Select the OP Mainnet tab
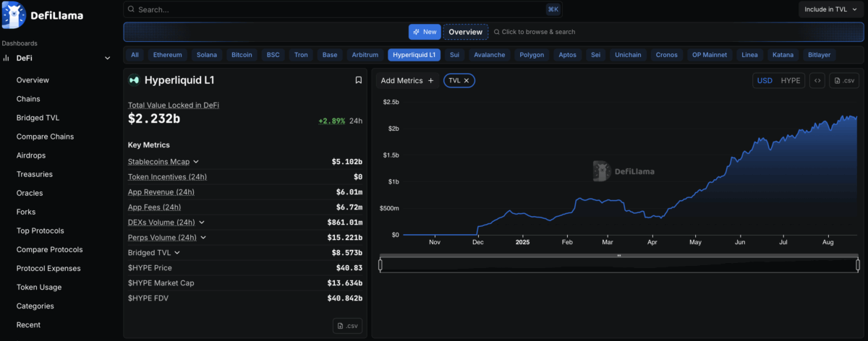The image size is (868, 341). pos(710,55)
